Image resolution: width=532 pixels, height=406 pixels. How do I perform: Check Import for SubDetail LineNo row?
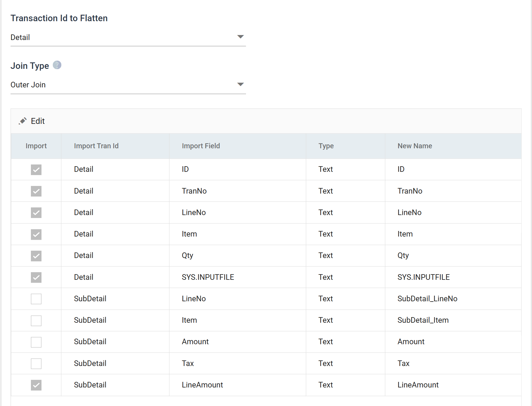(x=36, y=299)
